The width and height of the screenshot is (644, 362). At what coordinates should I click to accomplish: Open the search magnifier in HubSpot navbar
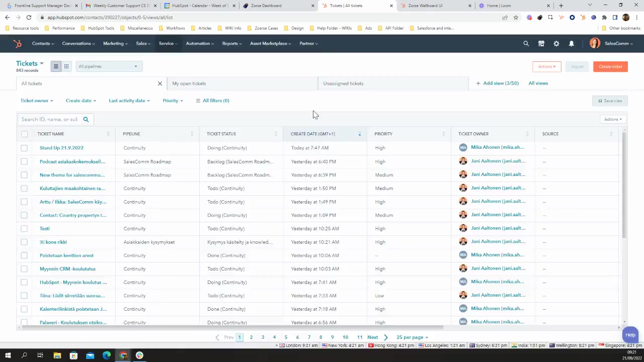(526, 44)
